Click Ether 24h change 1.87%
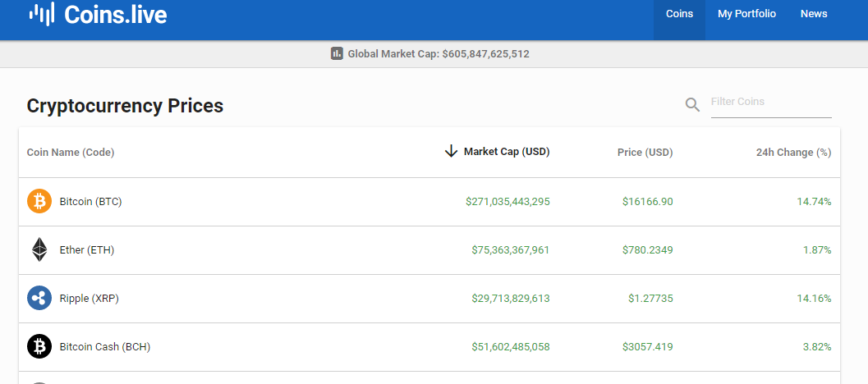The width and height of the screenshot is (868, 384). pos(817,250)
